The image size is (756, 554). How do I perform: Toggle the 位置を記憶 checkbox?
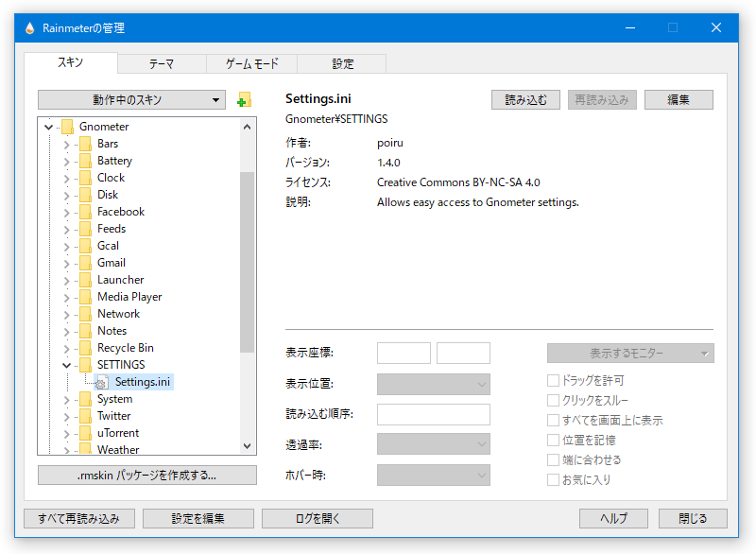click(553, 441)
